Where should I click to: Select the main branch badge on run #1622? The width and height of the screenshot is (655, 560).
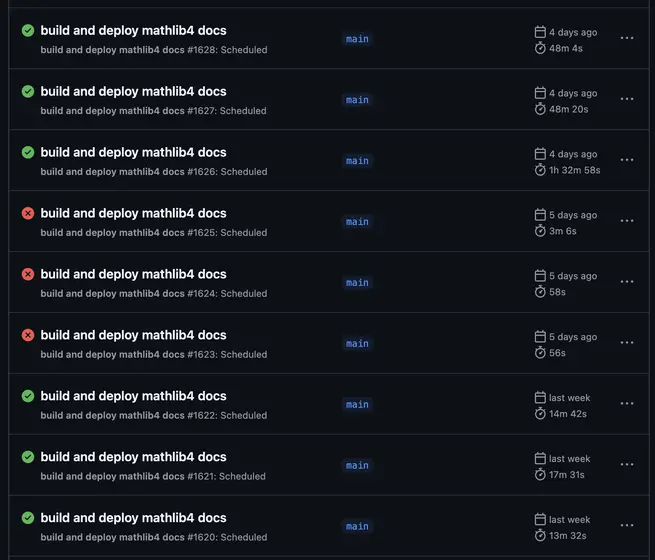pyautogui.click(x=357, y=405)
